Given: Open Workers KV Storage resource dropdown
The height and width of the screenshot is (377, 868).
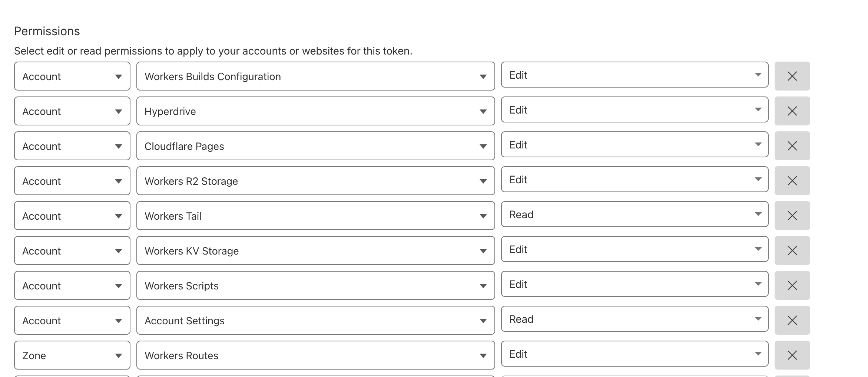Looking at the screenshot, I should 315,250.
